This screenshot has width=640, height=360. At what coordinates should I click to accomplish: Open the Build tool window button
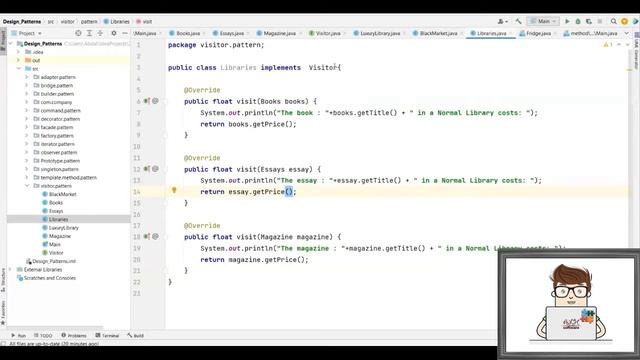tap(136, 336)
